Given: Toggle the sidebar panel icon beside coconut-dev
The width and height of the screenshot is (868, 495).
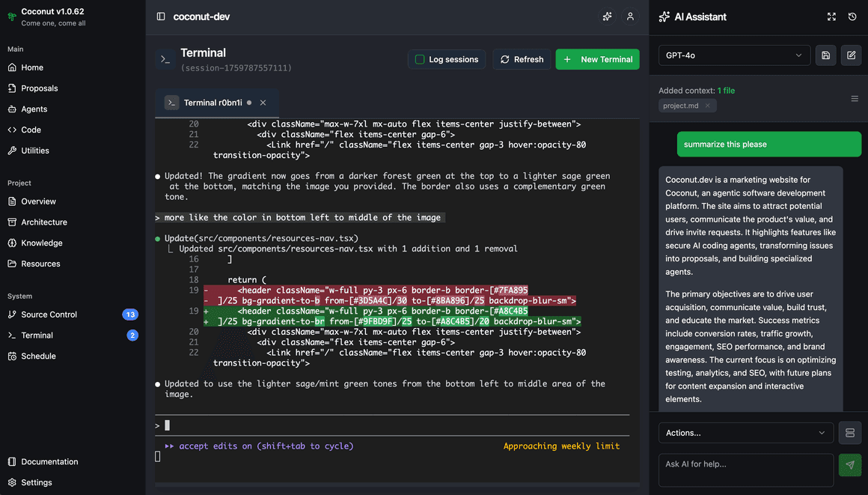Looking at the screenshot, I should point(161,16).
